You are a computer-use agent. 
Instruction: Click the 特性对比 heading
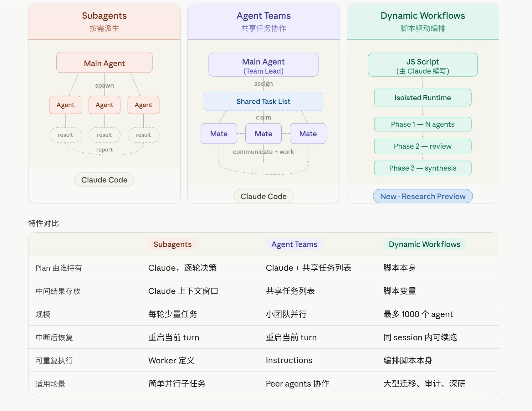point(43,223)
